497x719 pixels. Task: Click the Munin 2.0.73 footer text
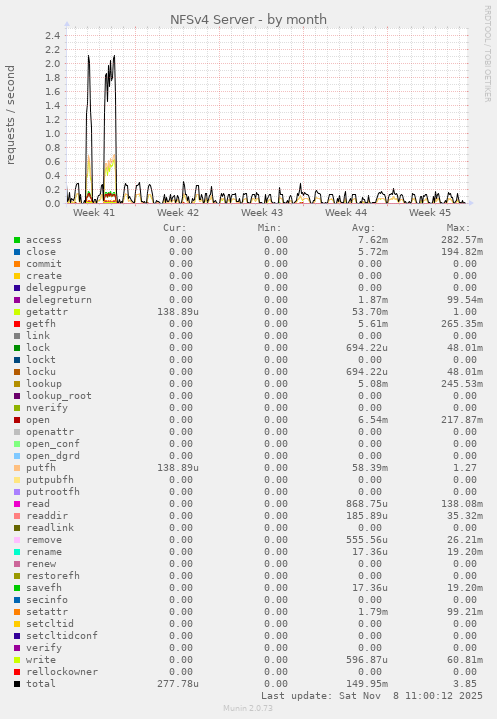(x=248, y=708)
